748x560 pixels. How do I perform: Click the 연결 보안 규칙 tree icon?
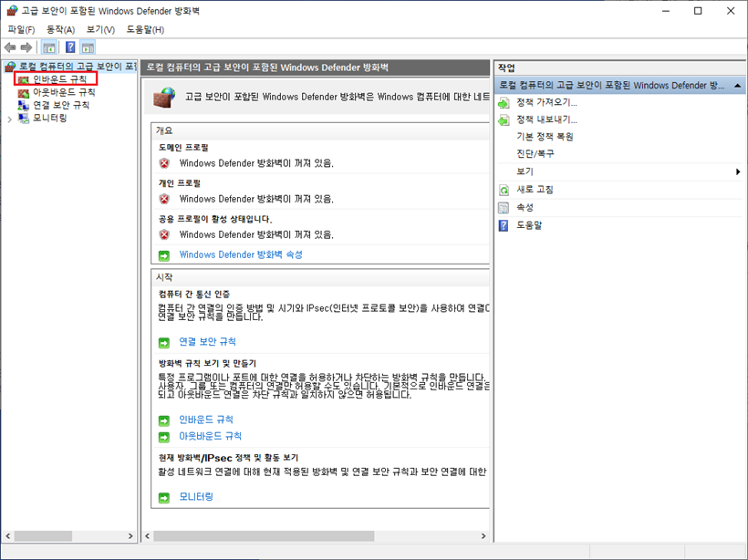coord(24,106)
